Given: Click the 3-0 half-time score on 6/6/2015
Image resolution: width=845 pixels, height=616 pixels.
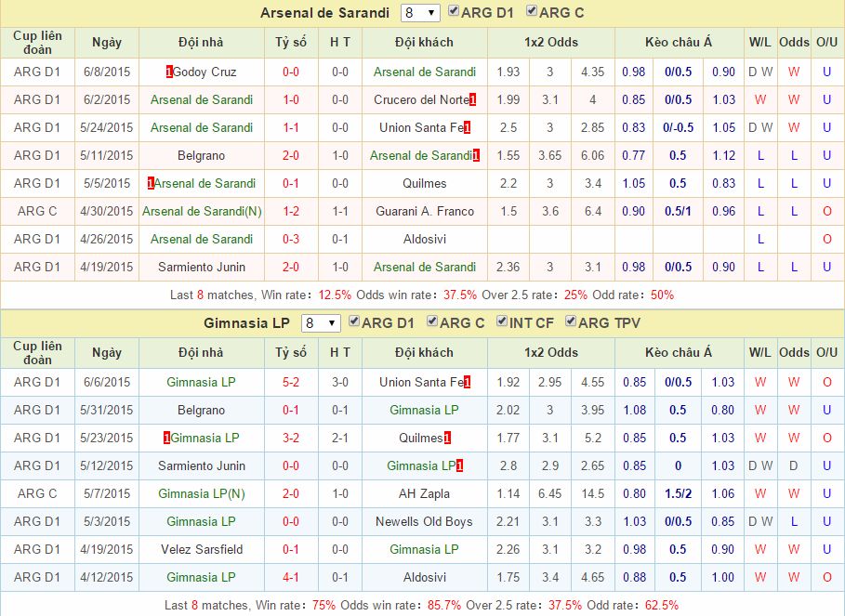Looking at the screenshot, I should (340, 382).
